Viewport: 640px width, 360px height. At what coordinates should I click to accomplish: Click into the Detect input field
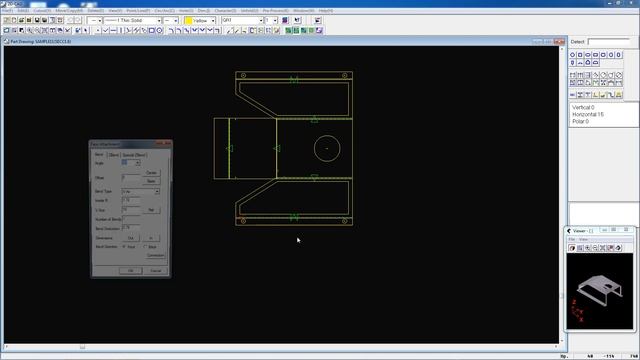[x=609, y=42]
